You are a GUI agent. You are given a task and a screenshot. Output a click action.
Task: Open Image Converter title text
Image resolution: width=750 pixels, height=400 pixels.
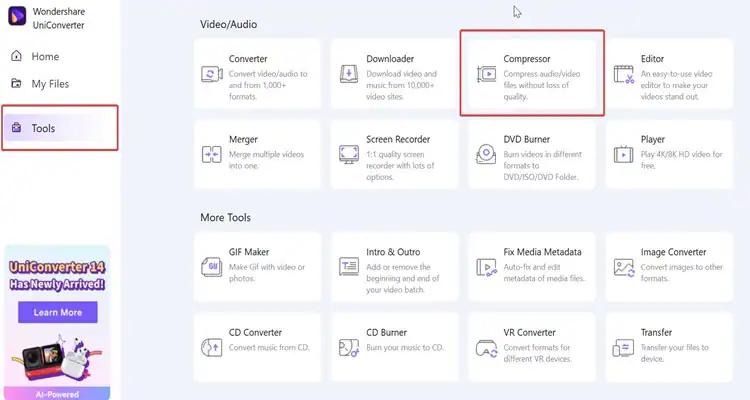pyautogui.click(x=673, y=252)
